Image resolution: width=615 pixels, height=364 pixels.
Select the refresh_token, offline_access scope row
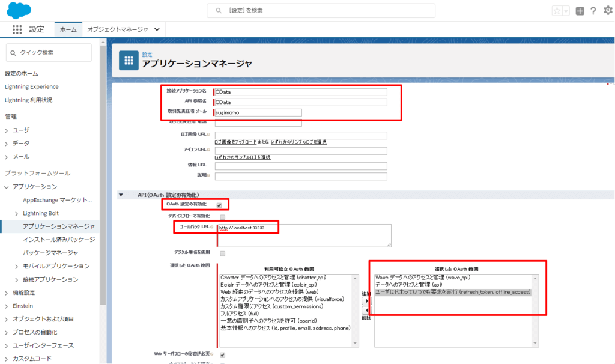tap(453, 292)
